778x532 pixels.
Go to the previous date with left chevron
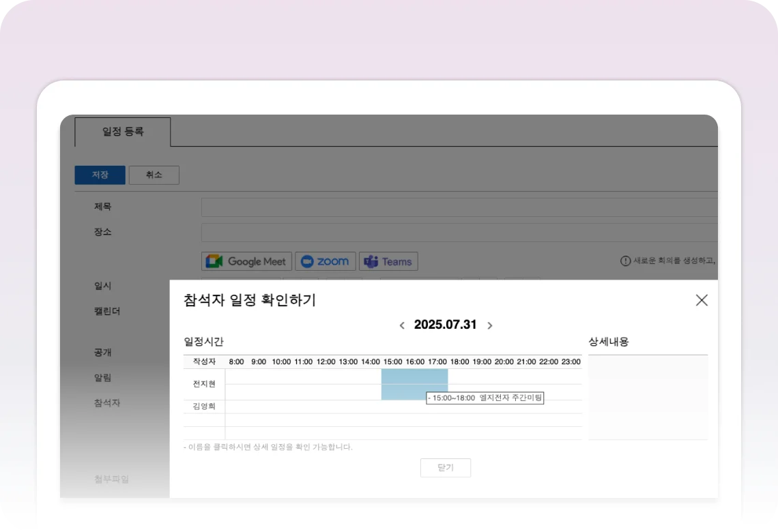[x=402, y=325]
